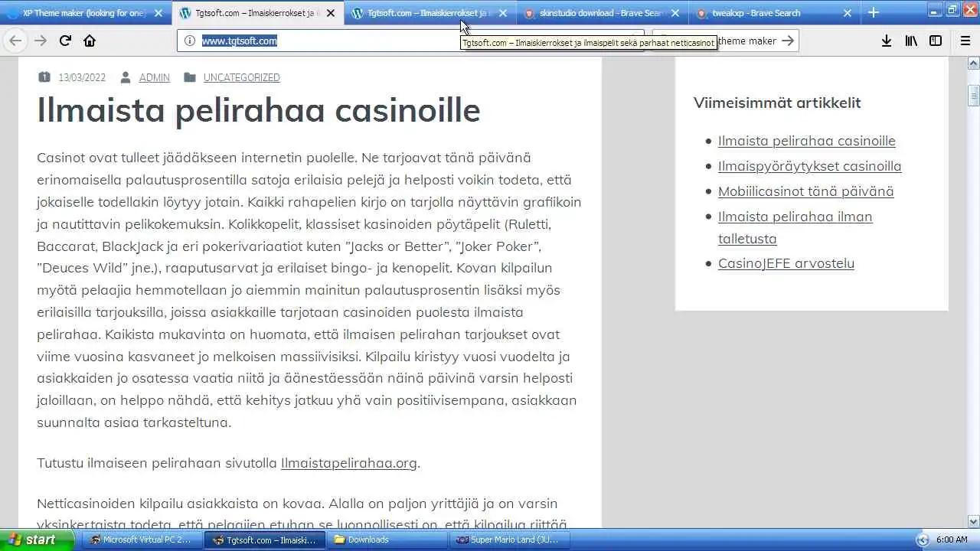Viewport: 980px width, 551px height.
Task: Click the Ilmaista pelirahaa casinoille headline
Action: click(x=259, y=110)
